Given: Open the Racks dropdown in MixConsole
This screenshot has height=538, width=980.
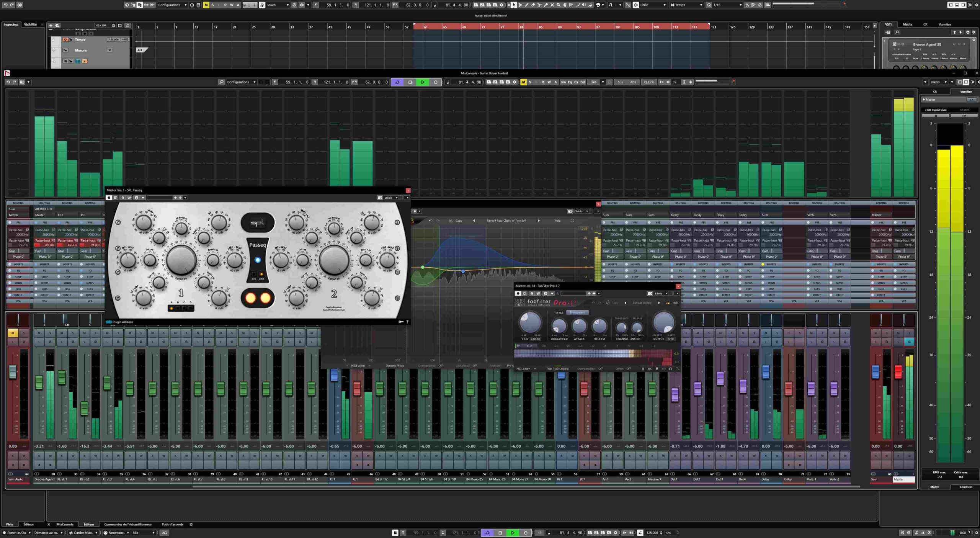Looking at the screenshot, I should pyautogui.click(x=939, y=82).
